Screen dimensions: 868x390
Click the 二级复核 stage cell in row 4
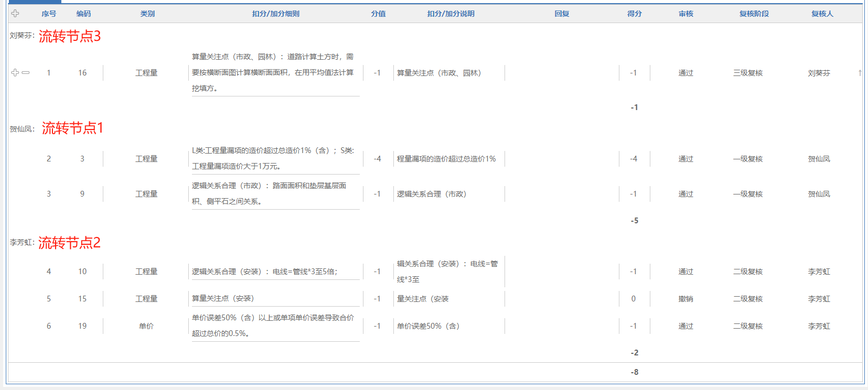tap(748, 272)
